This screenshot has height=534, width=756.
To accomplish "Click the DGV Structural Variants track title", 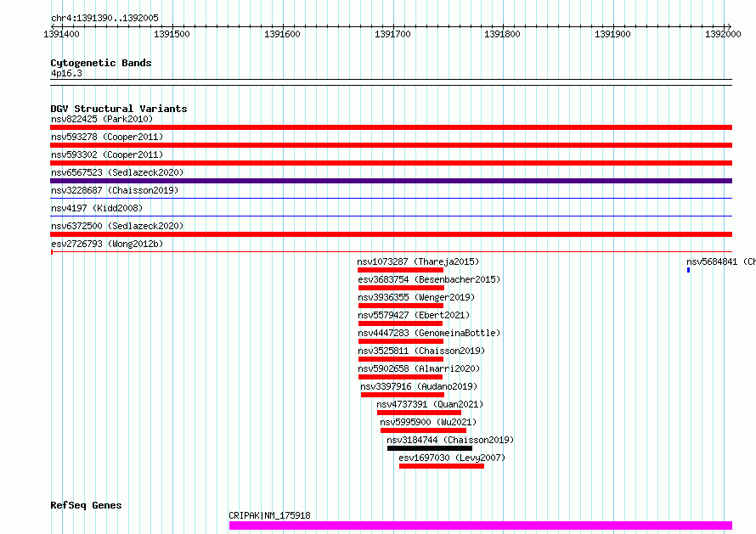I will pos(119,109).
